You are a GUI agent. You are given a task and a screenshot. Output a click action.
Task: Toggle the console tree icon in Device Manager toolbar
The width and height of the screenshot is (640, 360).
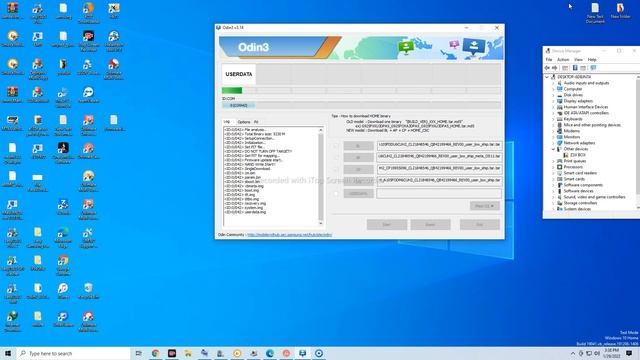[x=565, y=68]
